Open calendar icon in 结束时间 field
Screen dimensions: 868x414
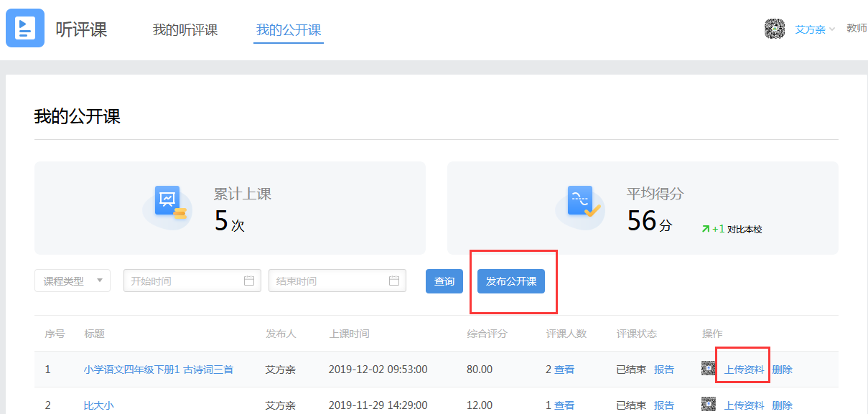[394, 281]
